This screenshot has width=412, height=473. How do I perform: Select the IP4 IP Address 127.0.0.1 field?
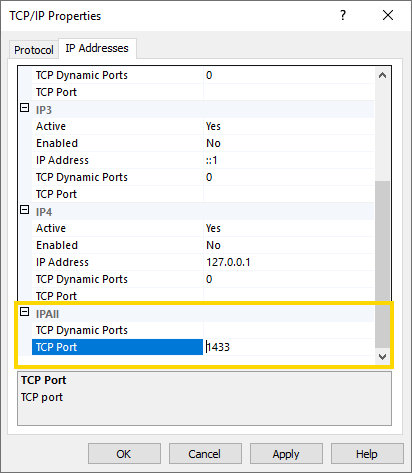(x=288, y=262)
